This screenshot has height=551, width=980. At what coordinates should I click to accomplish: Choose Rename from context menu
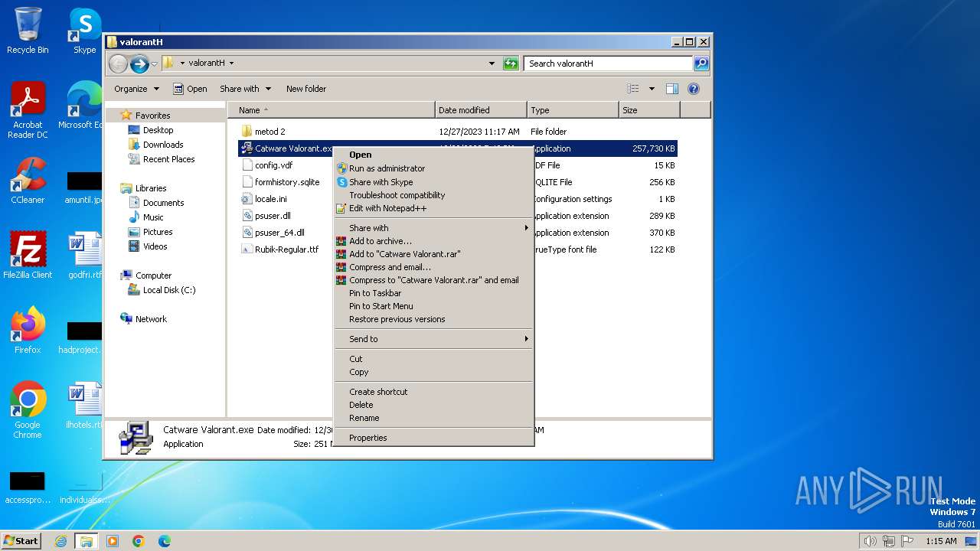434,418
